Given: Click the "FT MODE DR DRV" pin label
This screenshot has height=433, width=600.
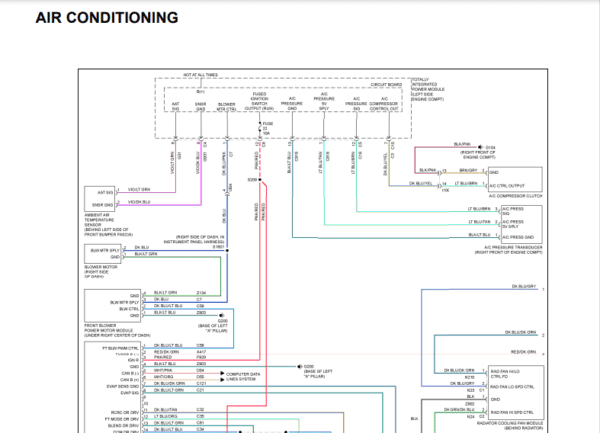Looking at the screenshot, I should (x=122, y=419).
